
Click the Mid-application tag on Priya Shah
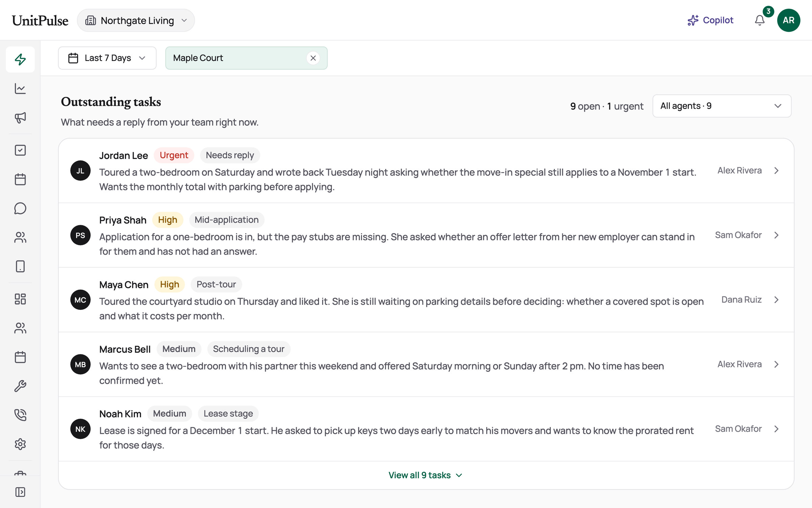(226, 220)
